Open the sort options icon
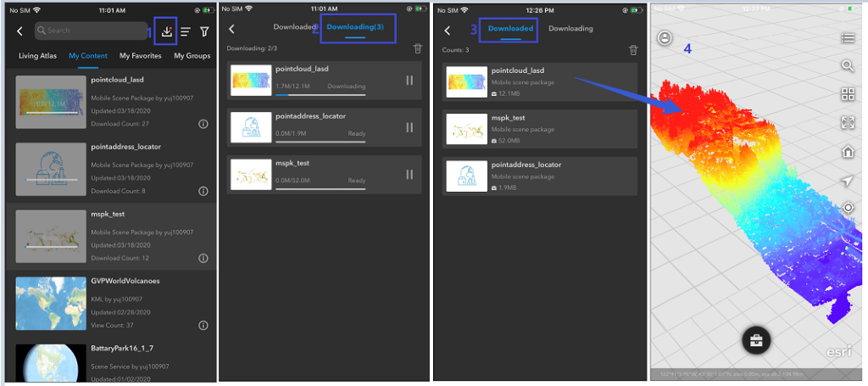Screen dimensions: 868x386 (186, 31)
